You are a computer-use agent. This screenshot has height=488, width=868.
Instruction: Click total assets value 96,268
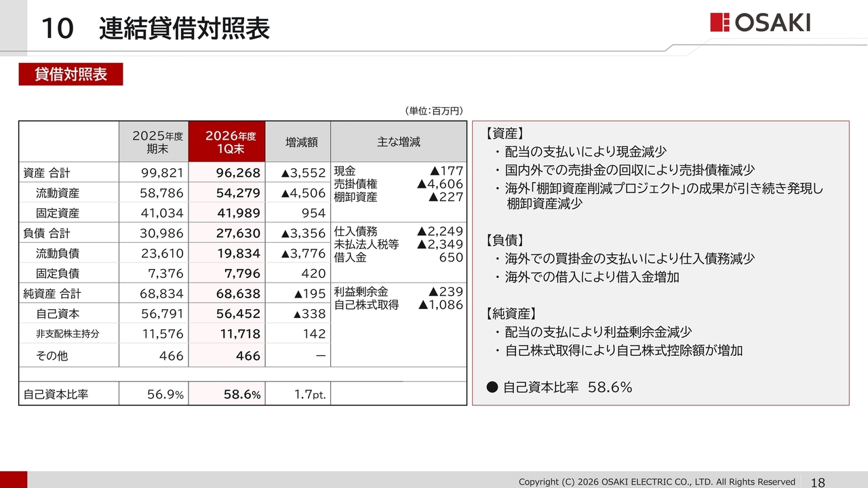point(238,172)
